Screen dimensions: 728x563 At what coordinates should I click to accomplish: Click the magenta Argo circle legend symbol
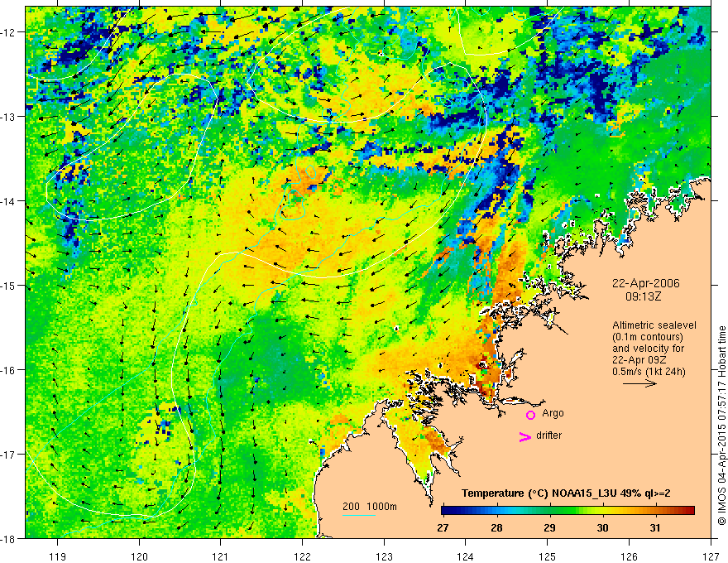pyautogui.click(x=530, y=415)
